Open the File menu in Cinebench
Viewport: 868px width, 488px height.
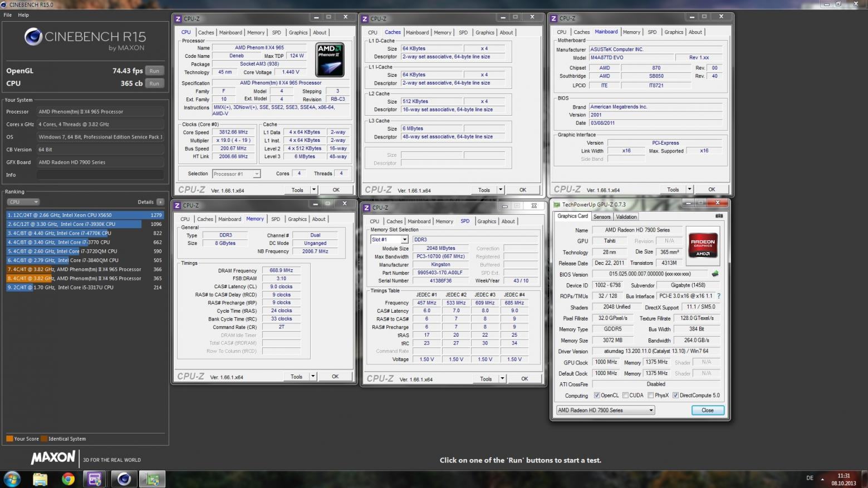(x=8, y=15)
